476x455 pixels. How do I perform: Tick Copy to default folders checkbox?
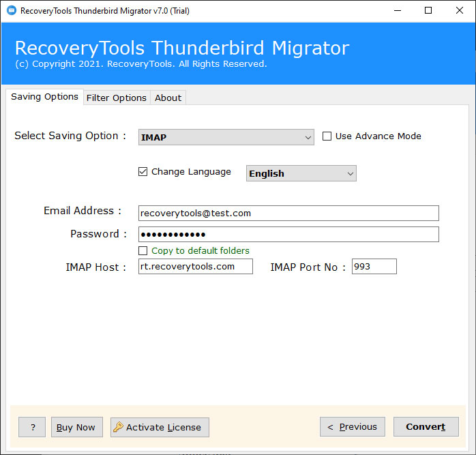(x=143, y=250)
